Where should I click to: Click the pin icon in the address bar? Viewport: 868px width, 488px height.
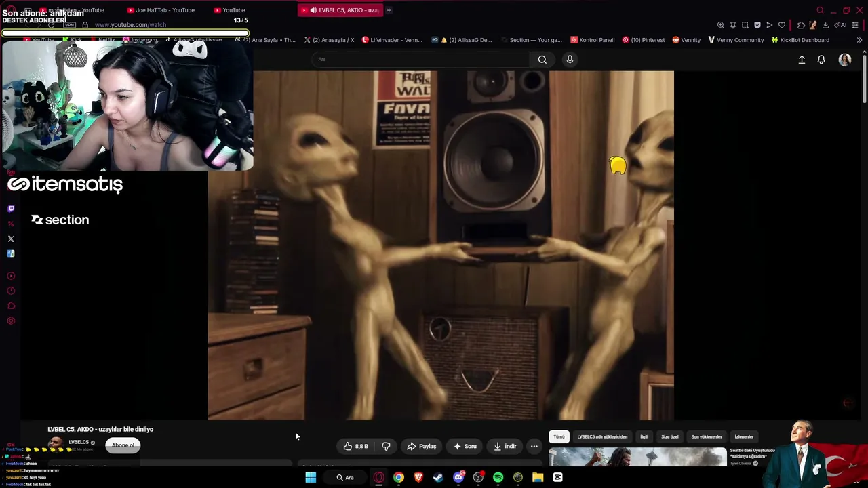[733, 25]
